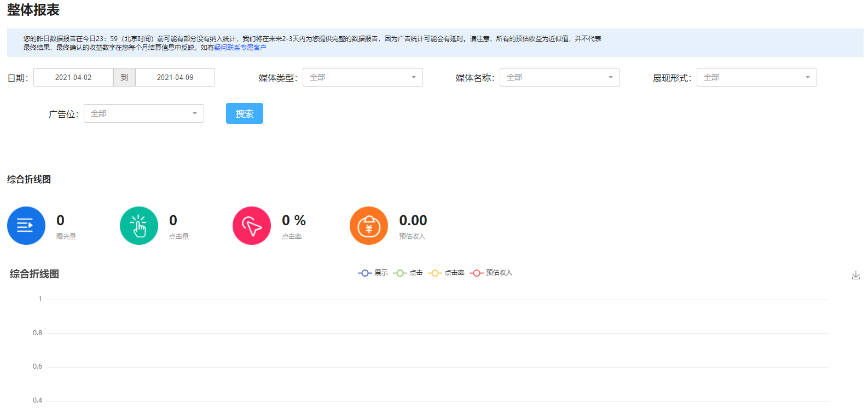868x419 pixels.
Task: Toggle the 展示 series in chart legend
Action: 373,273
